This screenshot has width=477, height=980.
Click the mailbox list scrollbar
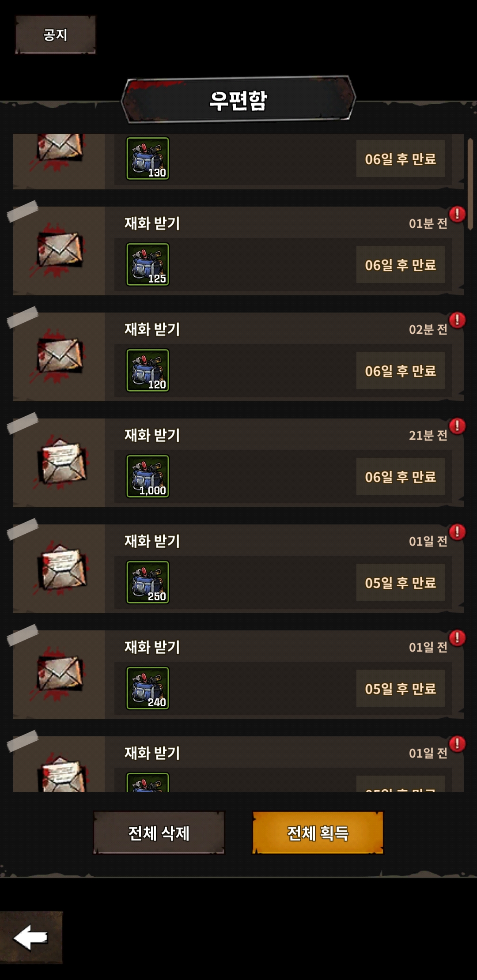(470, 184)
